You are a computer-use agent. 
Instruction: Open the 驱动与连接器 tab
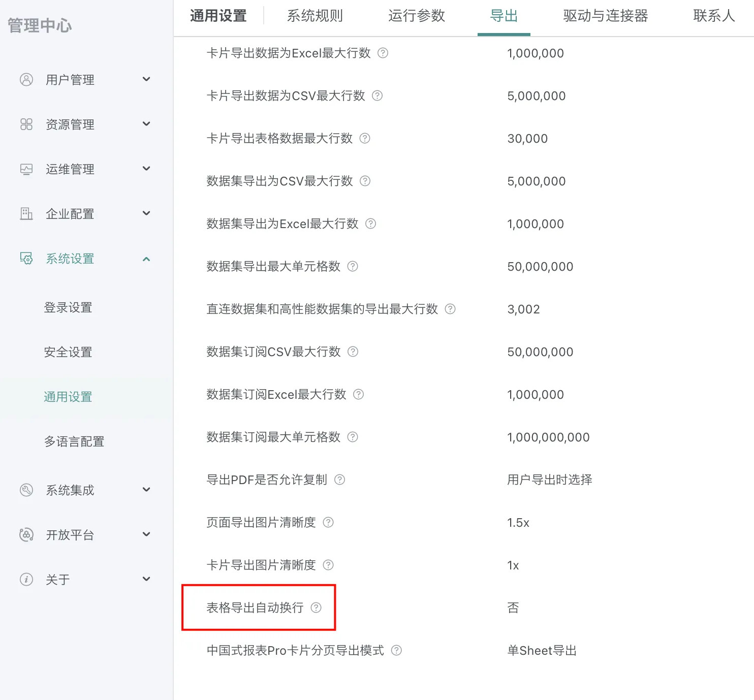605,16
